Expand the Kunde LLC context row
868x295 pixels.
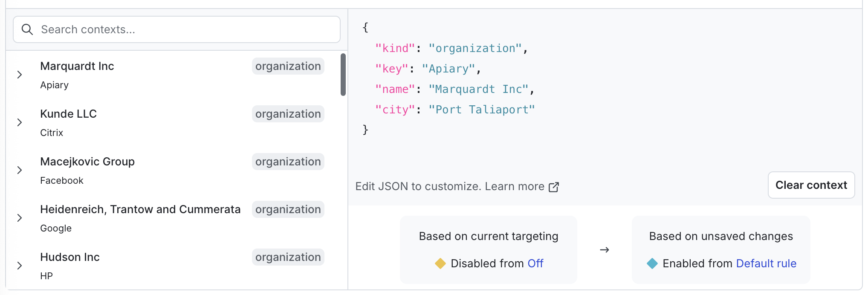point(20,123)
